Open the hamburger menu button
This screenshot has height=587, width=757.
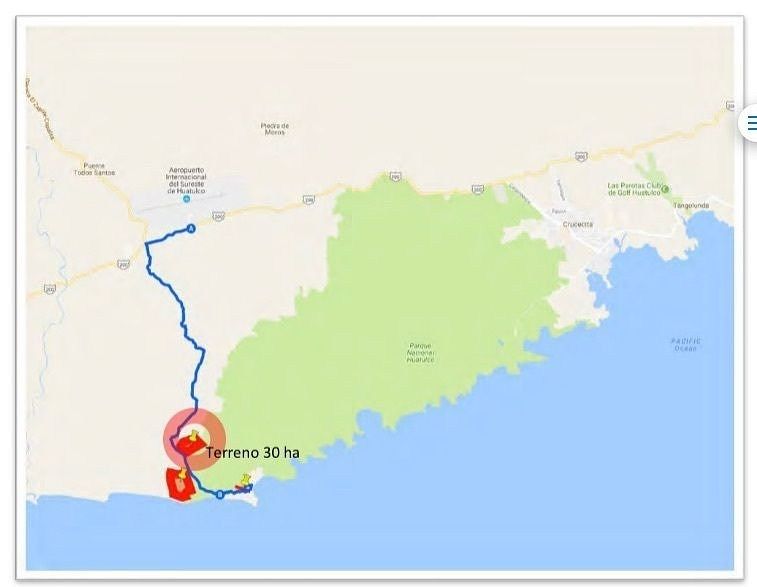coord(750,124)
